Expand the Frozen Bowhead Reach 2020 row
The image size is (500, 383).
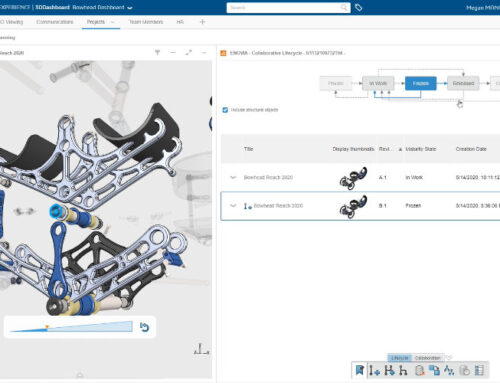point(233,206)
